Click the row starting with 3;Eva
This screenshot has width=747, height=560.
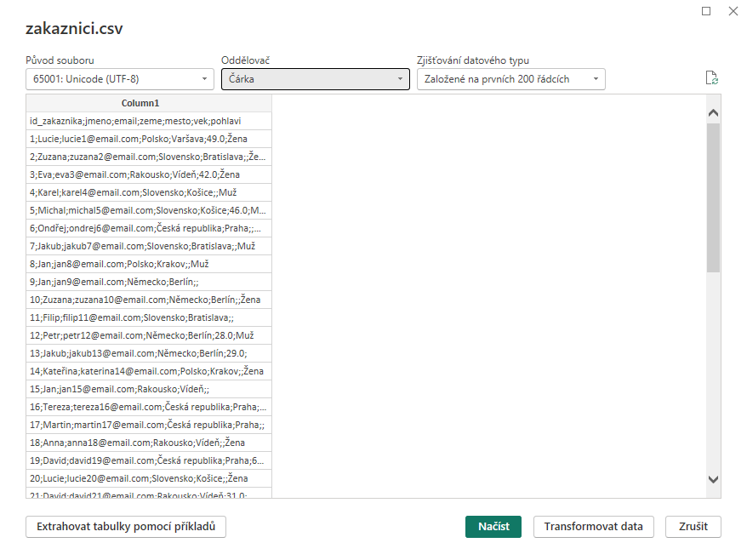coord(149,174)
